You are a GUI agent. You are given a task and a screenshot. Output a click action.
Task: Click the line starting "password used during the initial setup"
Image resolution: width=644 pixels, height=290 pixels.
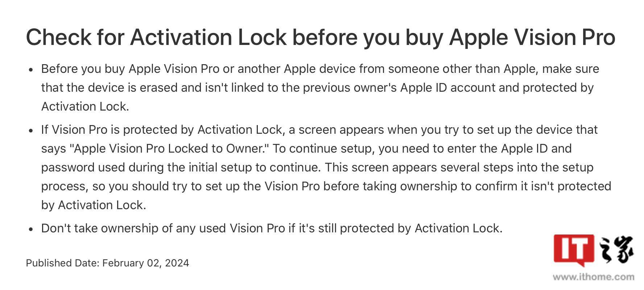coord(317,167)
